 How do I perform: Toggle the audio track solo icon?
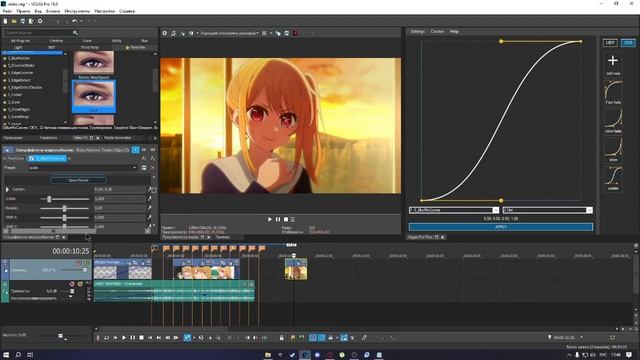tap(80, 284)
